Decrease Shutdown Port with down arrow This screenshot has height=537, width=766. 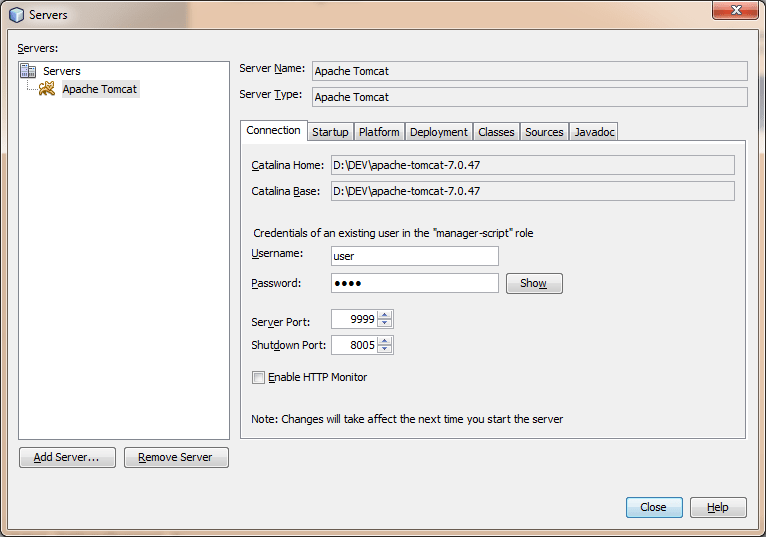[x=384, y=349]
